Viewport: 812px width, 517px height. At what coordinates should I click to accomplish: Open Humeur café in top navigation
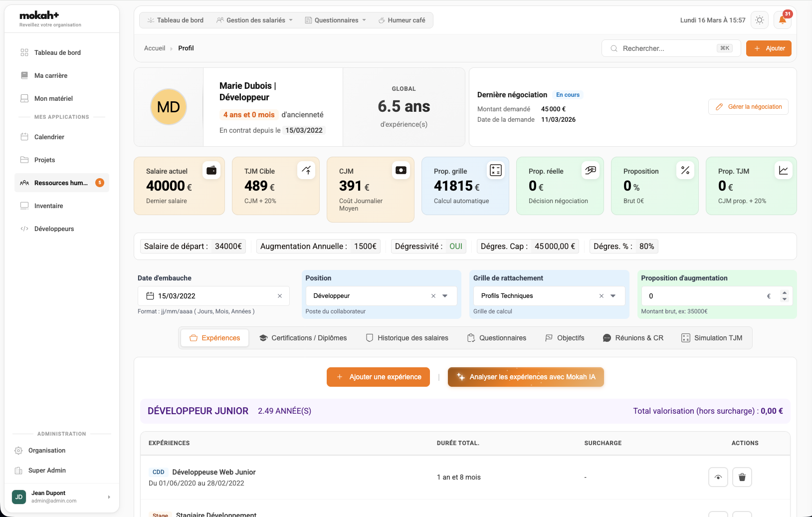402,20
